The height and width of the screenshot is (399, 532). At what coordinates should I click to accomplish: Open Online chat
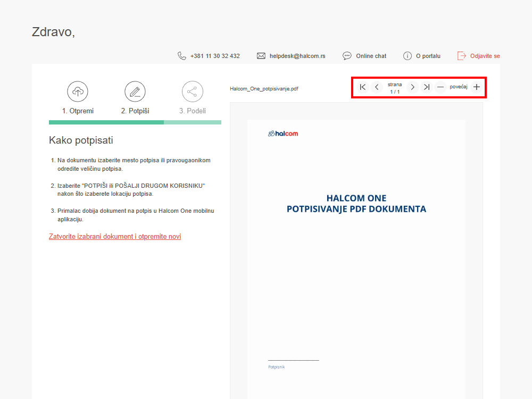tap(371, 56)
